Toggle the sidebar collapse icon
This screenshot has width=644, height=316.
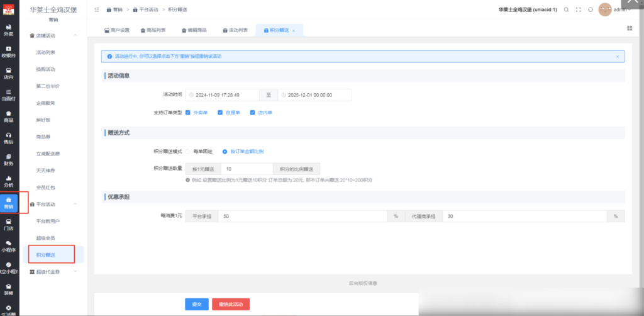97,9
